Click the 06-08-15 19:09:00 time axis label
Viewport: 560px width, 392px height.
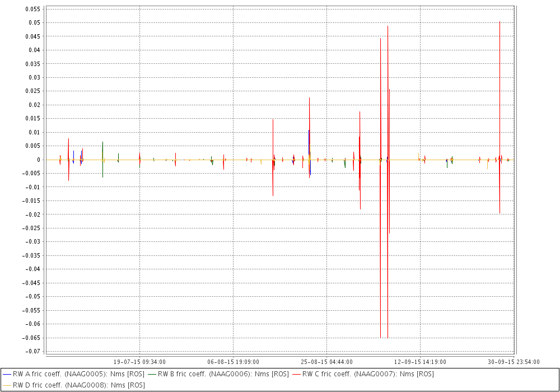pos(233,362)
